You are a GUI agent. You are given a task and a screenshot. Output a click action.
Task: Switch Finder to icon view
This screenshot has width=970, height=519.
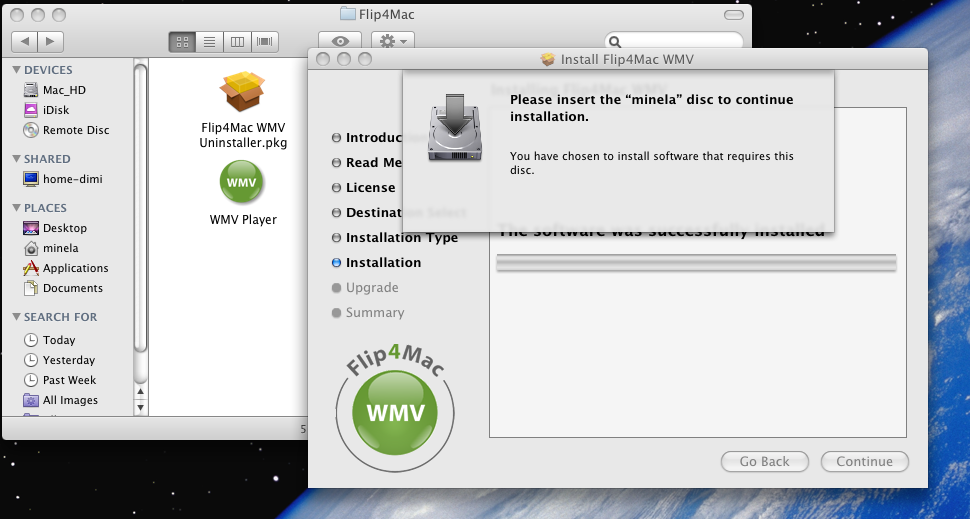point(182,41)
